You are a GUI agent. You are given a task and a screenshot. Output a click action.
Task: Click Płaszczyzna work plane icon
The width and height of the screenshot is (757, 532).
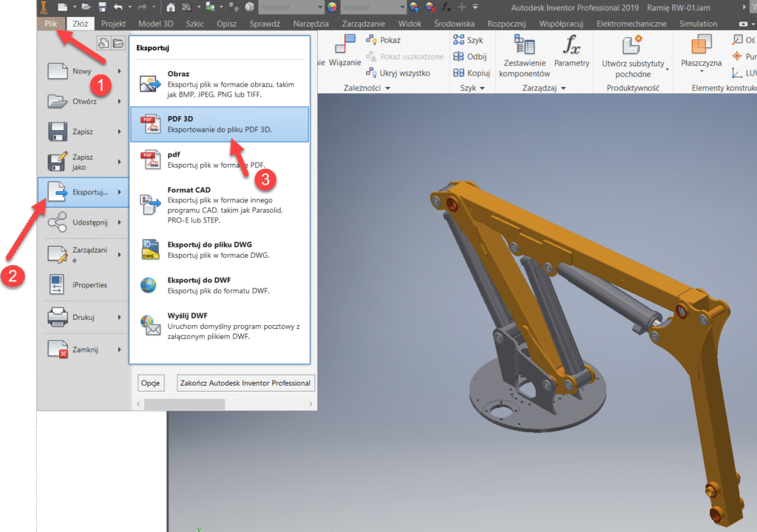pos(701,50)
